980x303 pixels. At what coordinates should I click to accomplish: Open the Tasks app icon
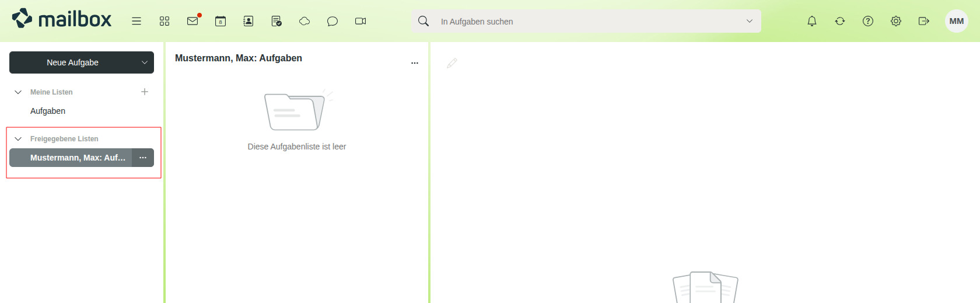[x=276, y=21]
